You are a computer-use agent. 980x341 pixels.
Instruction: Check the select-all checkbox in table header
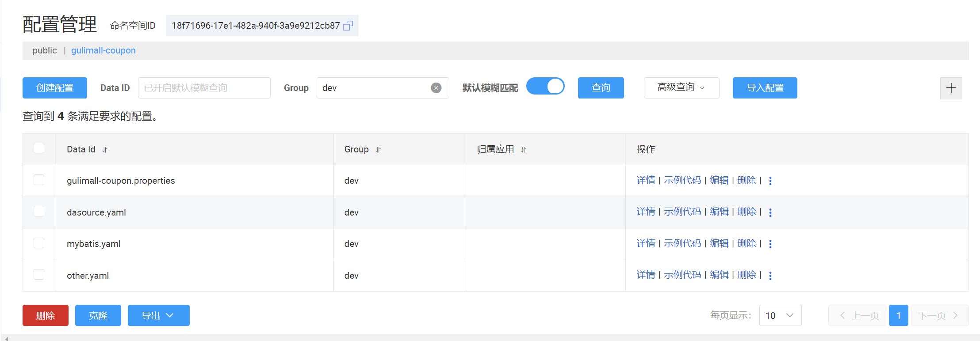(39, 148)
